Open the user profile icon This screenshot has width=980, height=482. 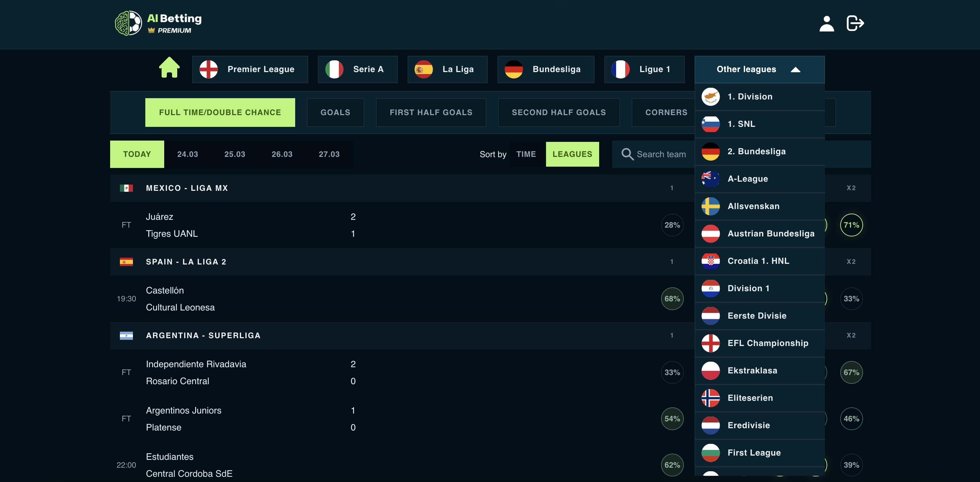826,23
